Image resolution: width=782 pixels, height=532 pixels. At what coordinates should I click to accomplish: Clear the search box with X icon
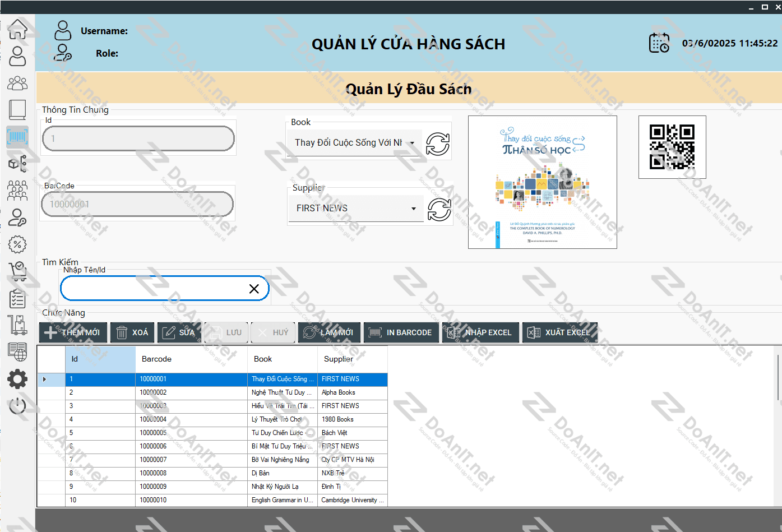click(x=254, y=289)
